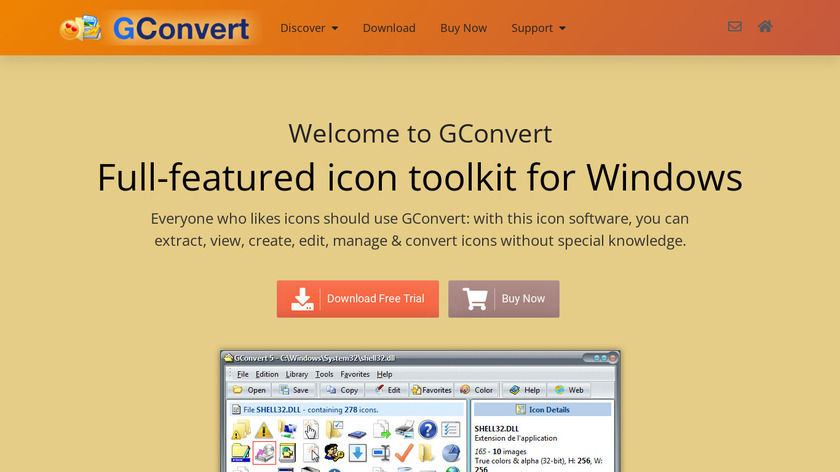The height and width of the screenshot is (472, 840).
Task: Expand the Discover dropdown menu
Action: (309, 28)
